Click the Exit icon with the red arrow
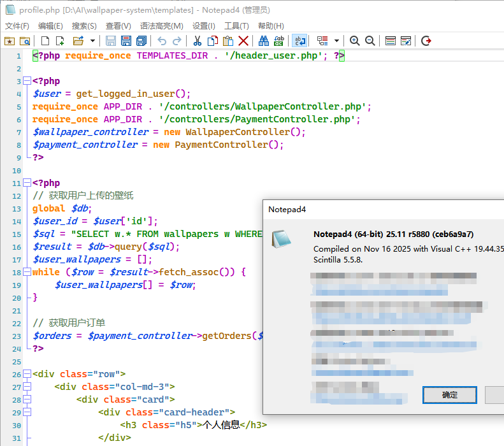The height and width of the screenshot is (446, 504). tap(426, 41)
